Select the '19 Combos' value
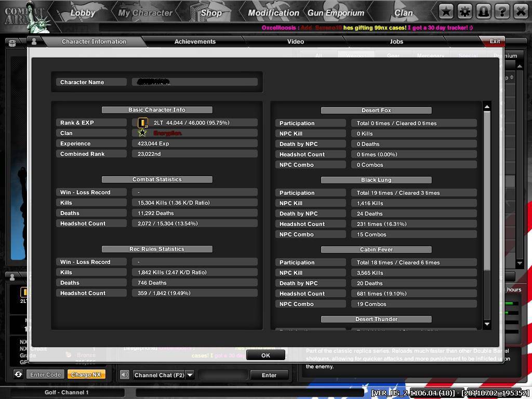The image size is (532, 399). coord(371,304)
